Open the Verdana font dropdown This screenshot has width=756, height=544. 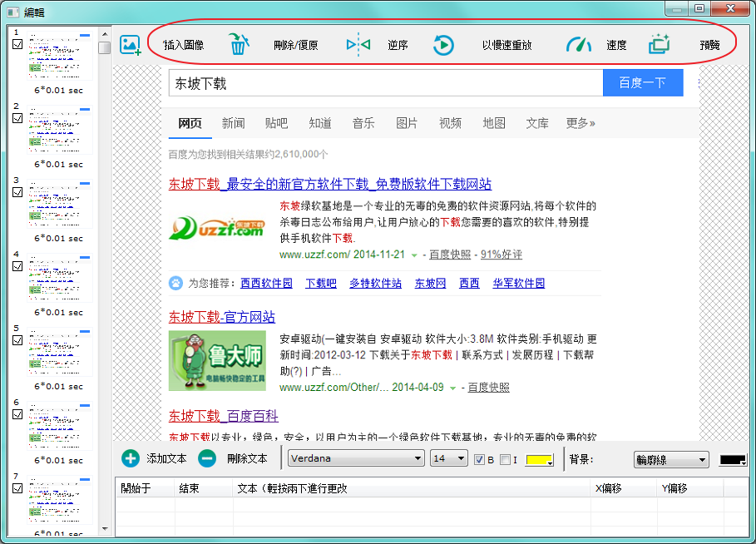tap(356, 458)
